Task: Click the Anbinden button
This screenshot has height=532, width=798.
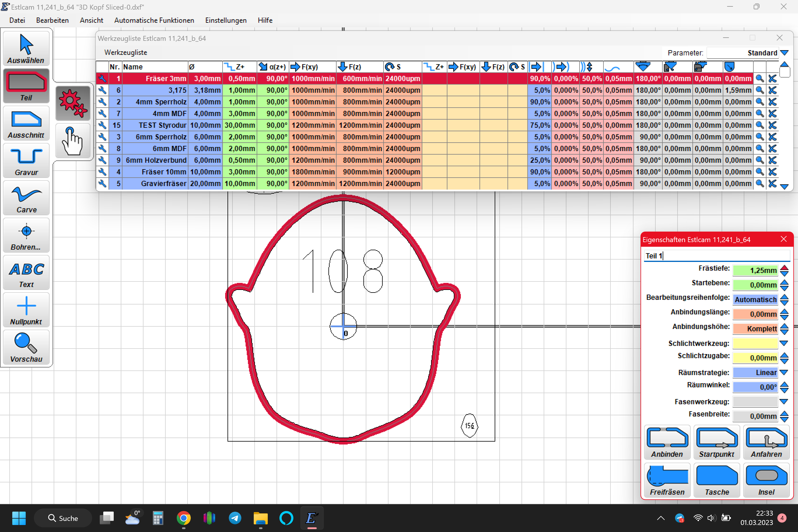Action: click(x=667, y=442)
